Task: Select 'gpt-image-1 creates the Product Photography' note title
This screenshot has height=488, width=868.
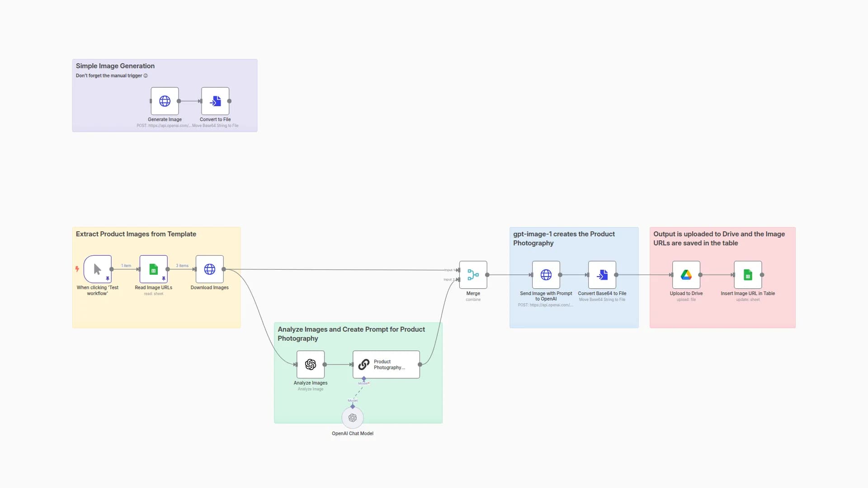Action: [564, 239]
